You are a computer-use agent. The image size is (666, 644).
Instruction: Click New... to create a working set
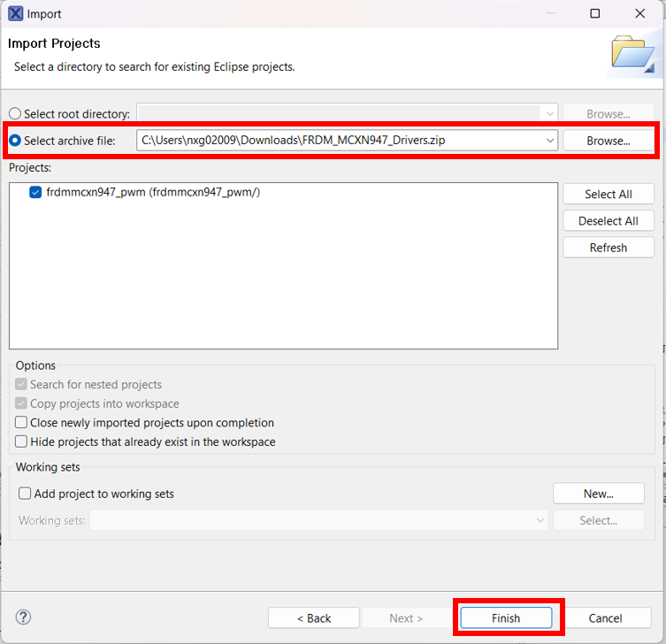point(598,494)
